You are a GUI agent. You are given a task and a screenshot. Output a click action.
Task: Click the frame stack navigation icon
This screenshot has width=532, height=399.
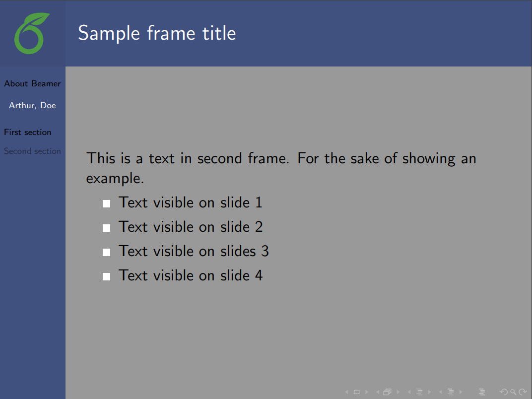click(x=387, y=392)
